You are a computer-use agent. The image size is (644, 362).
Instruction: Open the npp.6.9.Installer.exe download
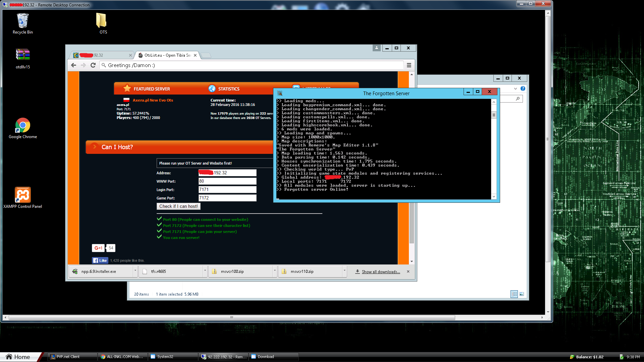[101, 271]
